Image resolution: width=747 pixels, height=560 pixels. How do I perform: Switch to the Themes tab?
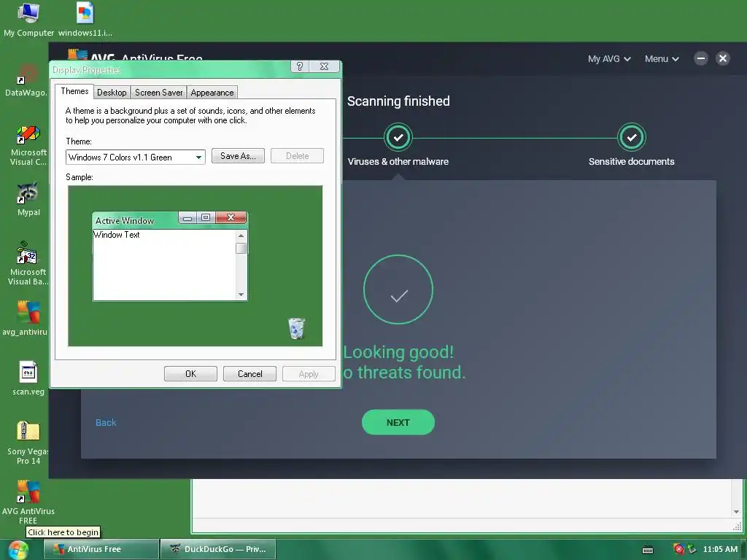(74, 91)
